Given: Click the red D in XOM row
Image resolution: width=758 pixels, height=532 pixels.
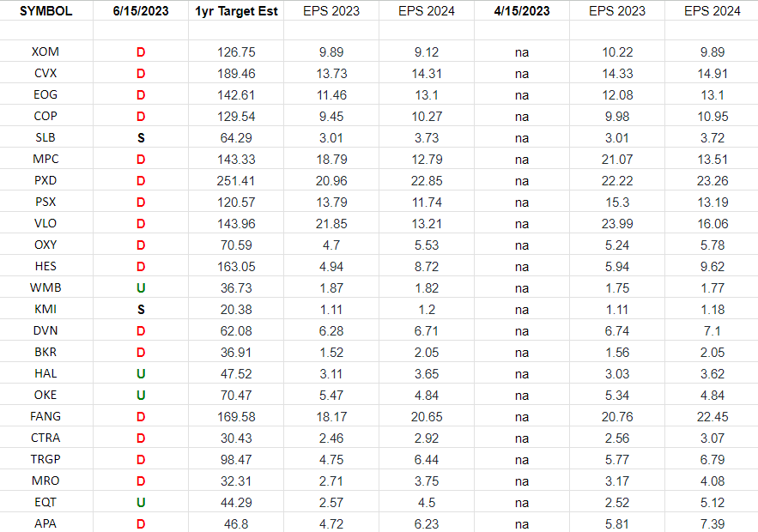Looking at the screenshot, I should 141,52.
